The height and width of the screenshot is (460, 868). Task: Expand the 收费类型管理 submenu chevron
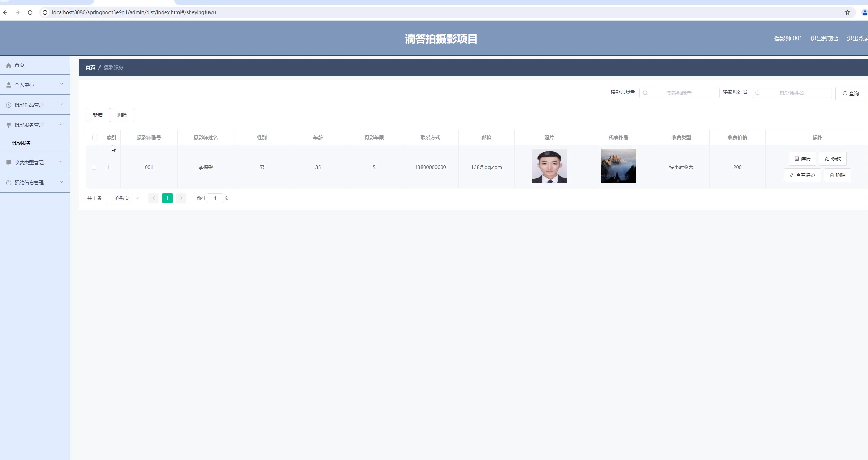[61, 162]
